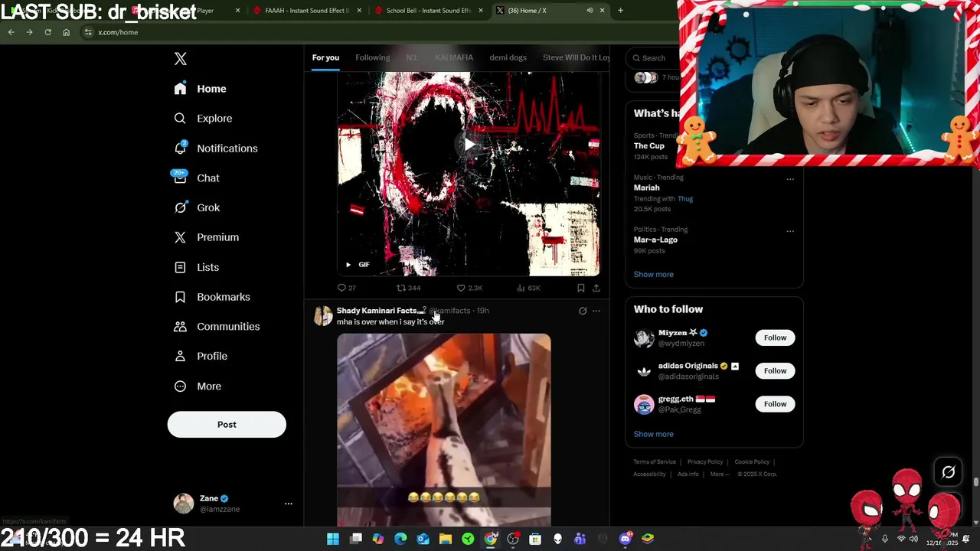This screenshot has height=551, width=980.
Task: View analytics showing 63K views
Action: pos(528,288)
